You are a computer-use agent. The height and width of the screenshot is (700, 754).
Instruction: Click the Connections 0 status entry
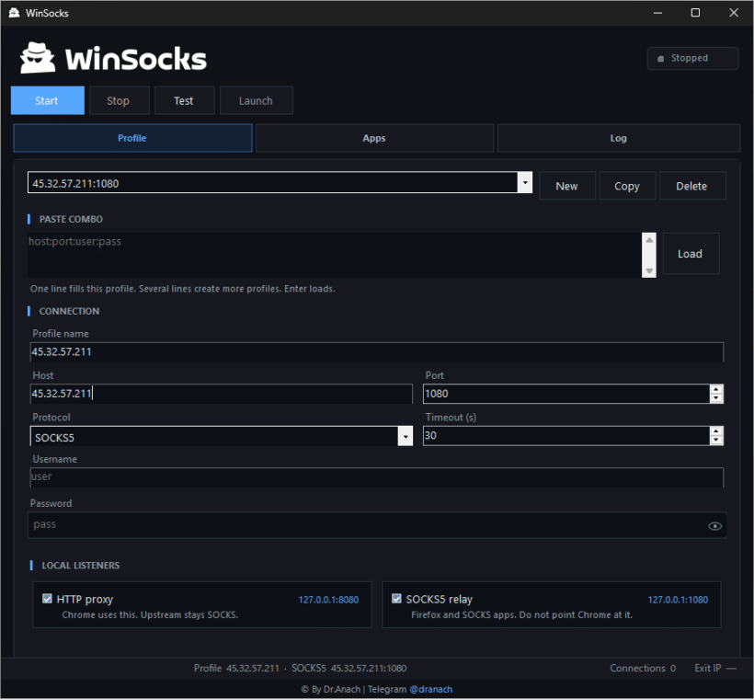(643, 668)
